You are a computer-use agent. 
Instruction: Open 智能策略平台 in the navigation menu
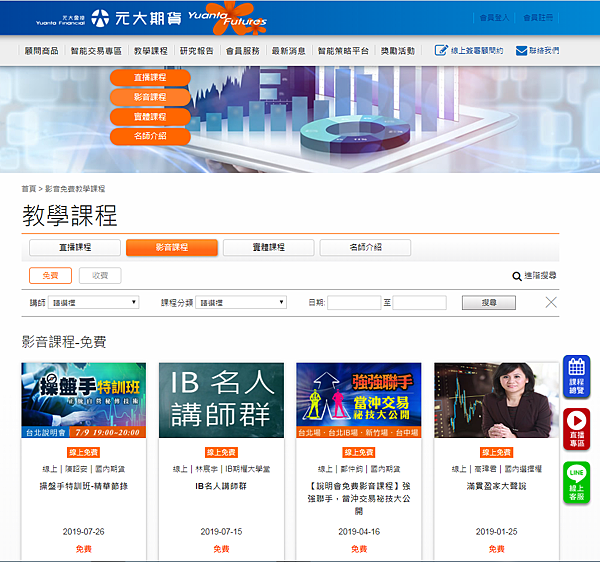(343, 50)
